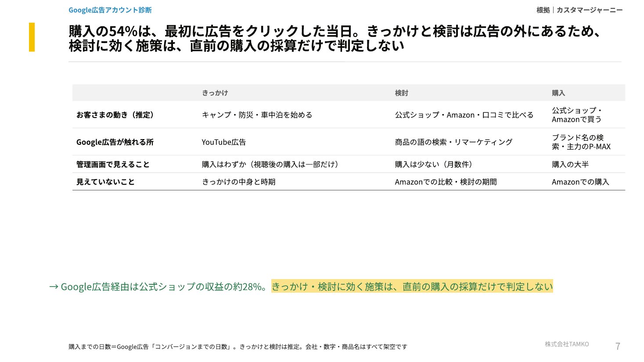644x362 pixels.
Task: Click cell 'きっかけの中身と時期'
Action: [238, 182]
